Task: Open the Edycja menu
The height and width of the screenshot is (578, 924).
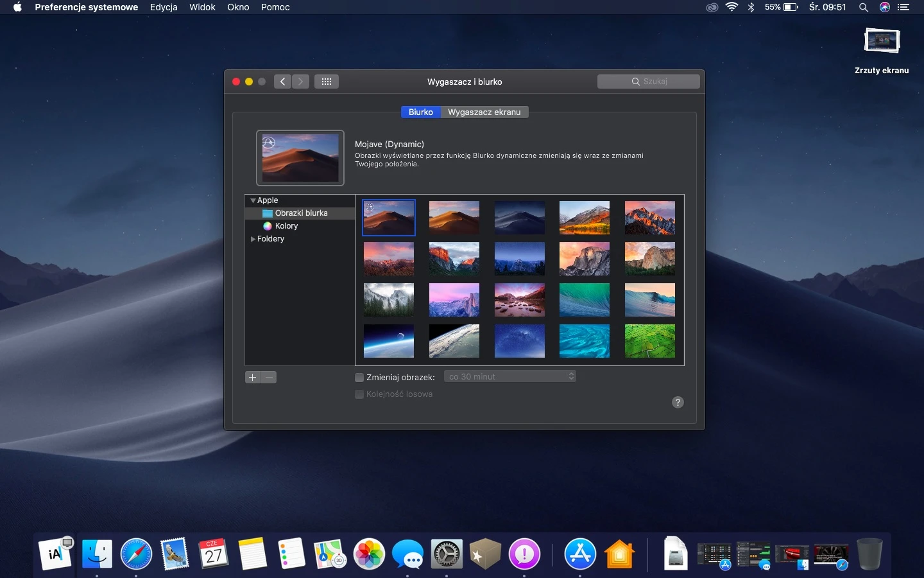Action: [164, 7]
